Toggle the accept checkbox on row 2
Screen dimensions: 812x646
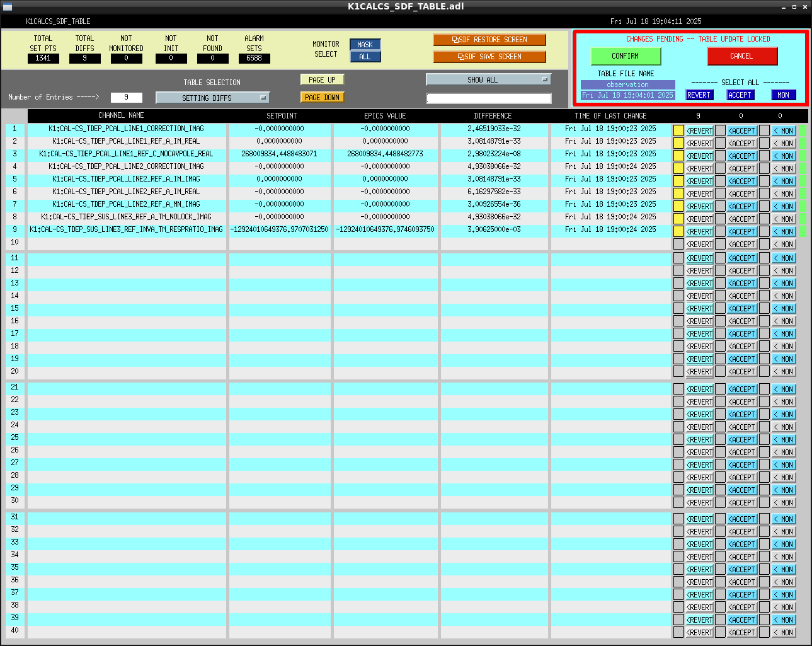point(720,143)
